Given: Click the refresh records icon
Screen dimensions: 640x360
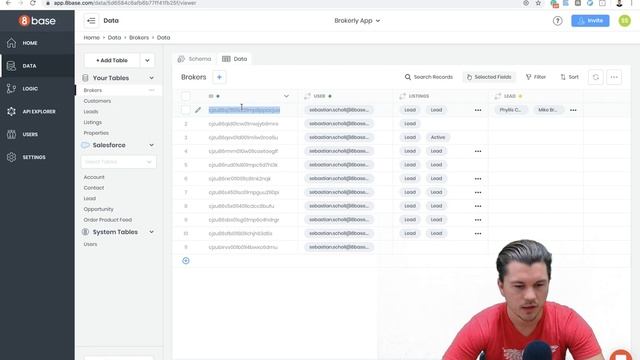Looking at the screenshot, I should (596, 77).
